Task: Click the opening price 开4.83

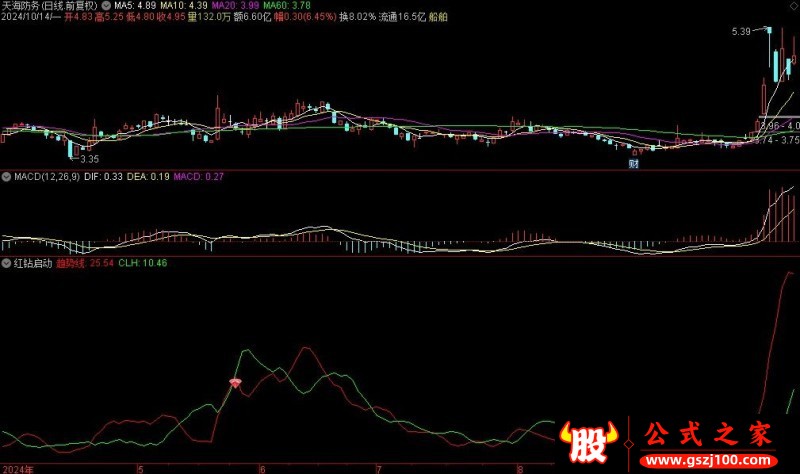Action: point(78,17)
